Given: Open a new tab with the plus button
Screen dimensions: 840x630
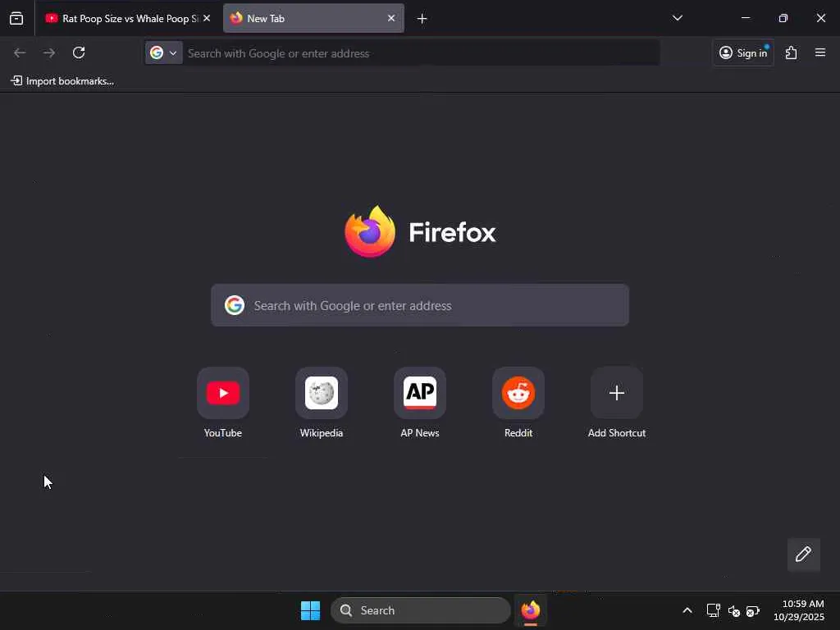Looking at the screenshot, I should click(x=422, y=19).
